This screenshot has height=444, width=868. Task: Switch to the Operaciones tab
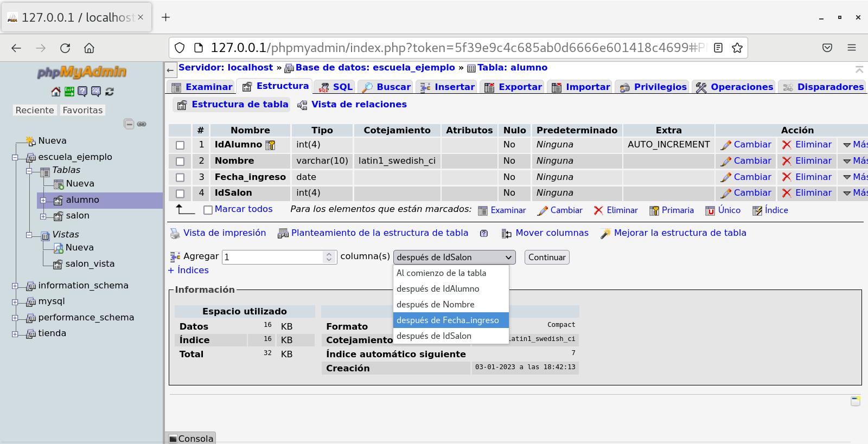click(735, 87)
